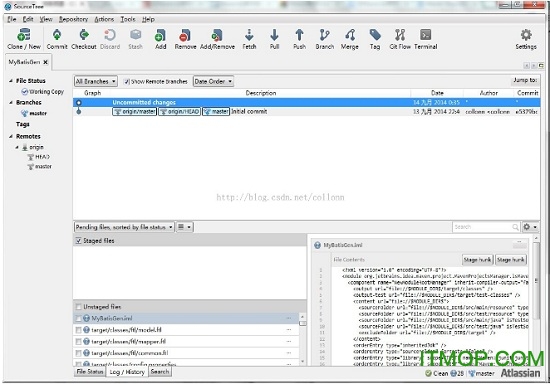The width and height of the screenshot is (550, 384).
Task: Click the Stash toolbar icon
Action: coord(135,39)
